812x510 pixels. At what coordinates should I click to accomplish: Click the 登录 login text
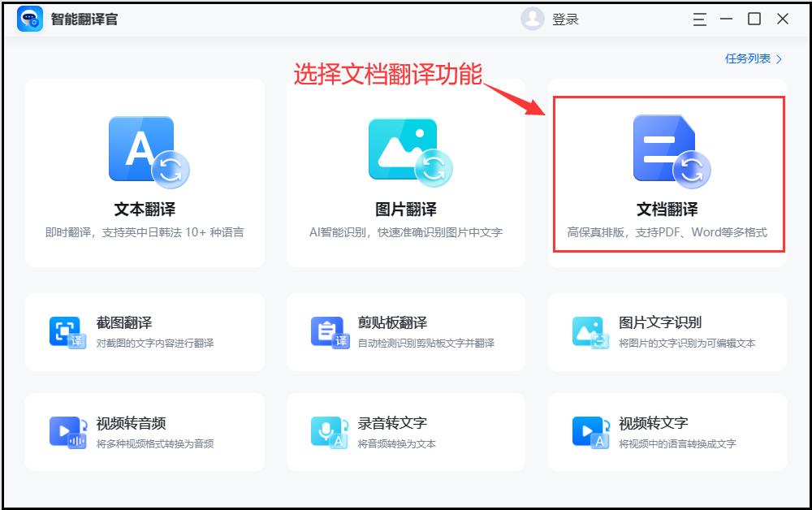coord(564,19)
